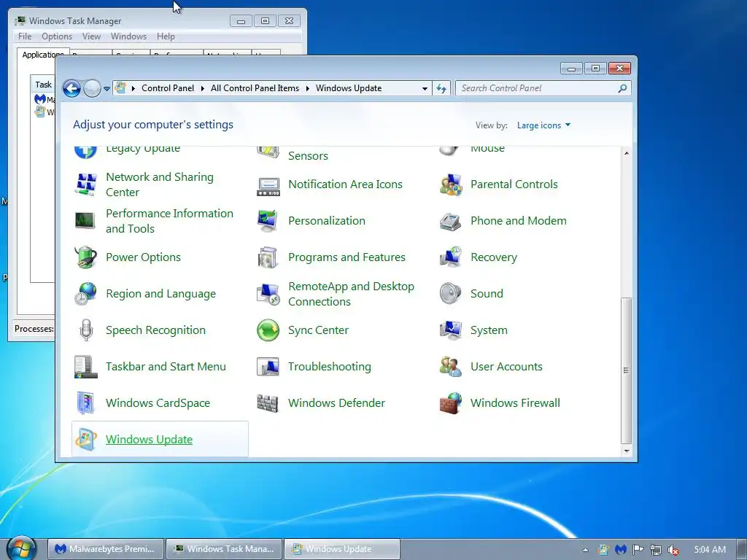Open the View menu in Task Manager
Screen dimensions: 747x560
pos(91,36)
